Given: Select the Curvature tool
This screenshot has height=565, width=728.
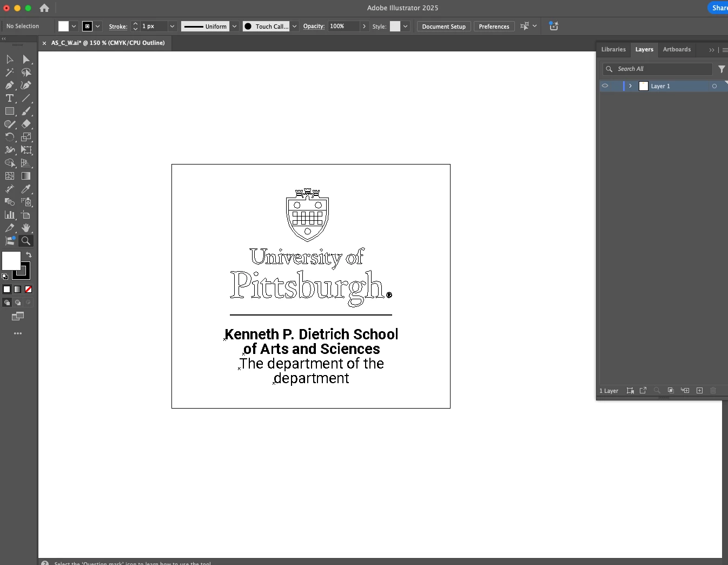Looking at the screenshot, I should point(26,85).
